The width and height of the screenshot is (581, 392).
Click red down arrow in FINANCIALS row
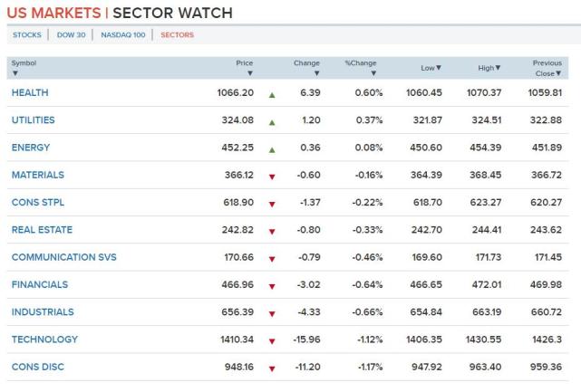[x=272, y=286]
